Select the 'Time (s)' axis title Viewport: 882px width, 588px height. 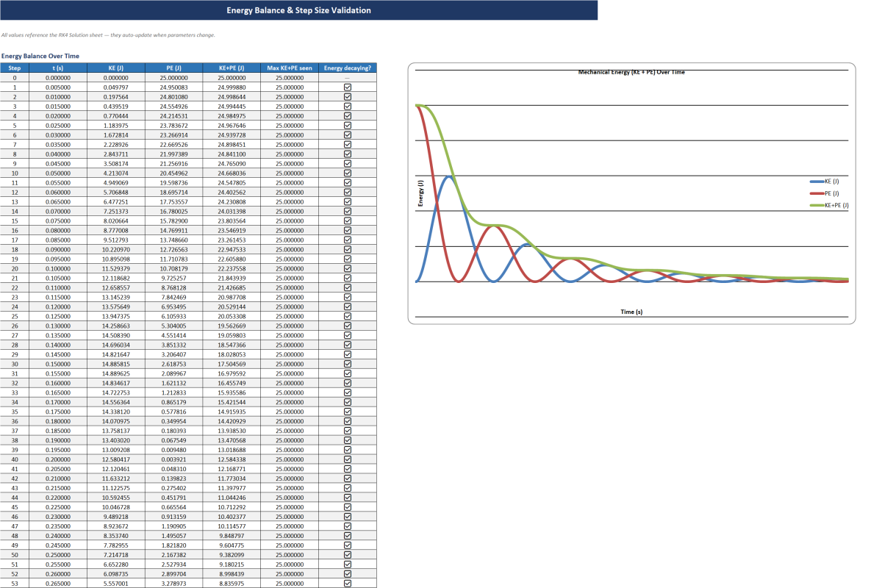tap(631, 312)
